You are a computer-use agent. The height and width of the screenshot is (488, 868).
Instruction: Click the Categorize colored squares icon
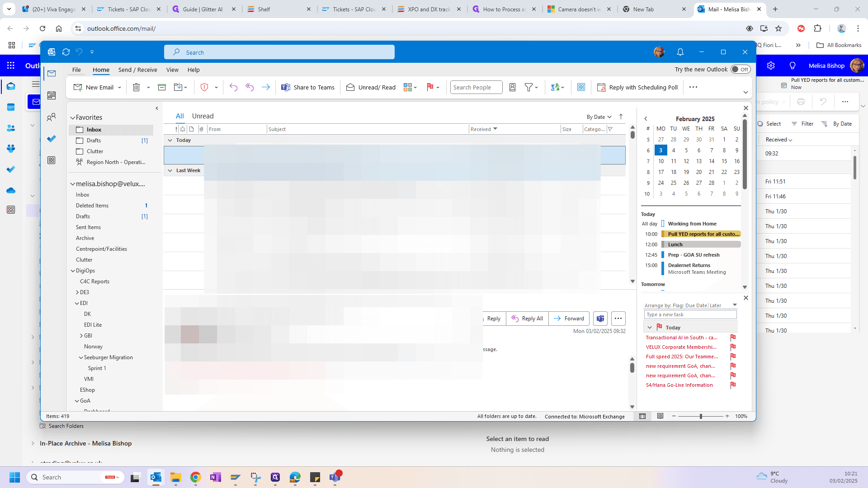click(x=408, y=87)
